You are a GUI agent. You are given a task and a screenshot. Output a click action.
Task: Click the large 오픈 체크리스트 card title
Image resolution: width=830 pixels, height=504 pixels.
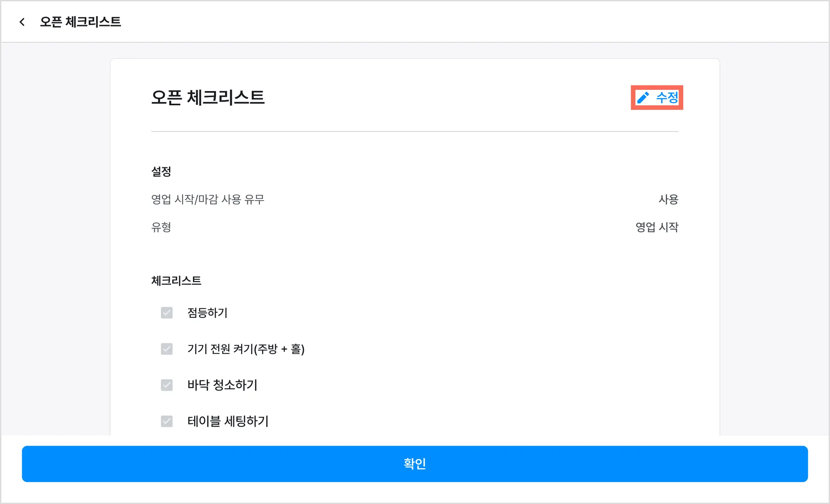(207, 98)
